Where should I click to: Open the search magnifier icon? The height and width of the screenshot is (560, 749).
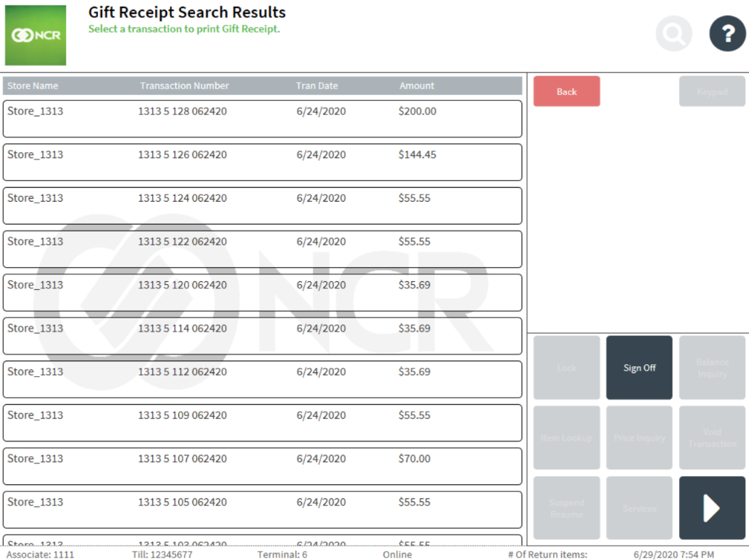[x=673, y=33]
